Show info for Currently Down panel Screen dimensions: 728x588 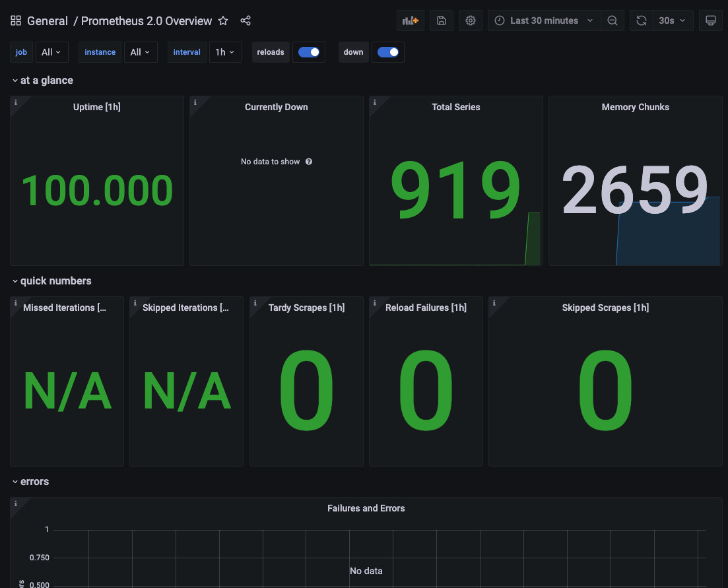click(x=195, y=102)
